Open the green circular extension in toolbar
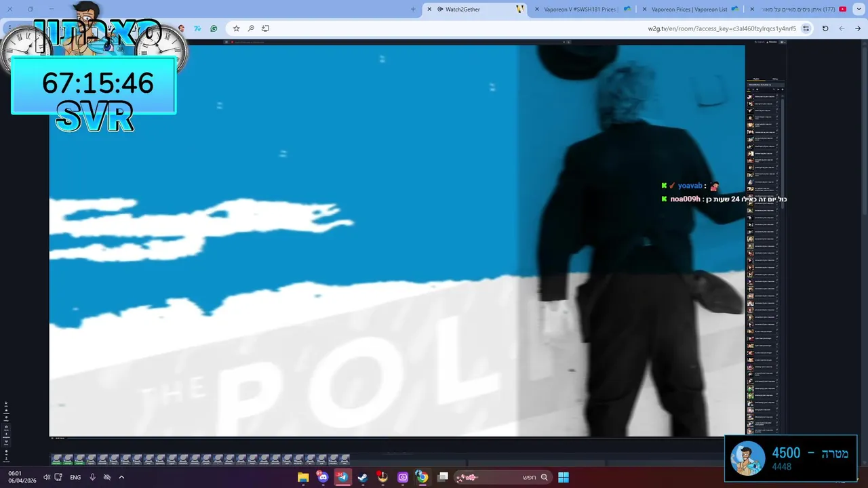Viewport: 868px width, 488px height. [214, 28]
